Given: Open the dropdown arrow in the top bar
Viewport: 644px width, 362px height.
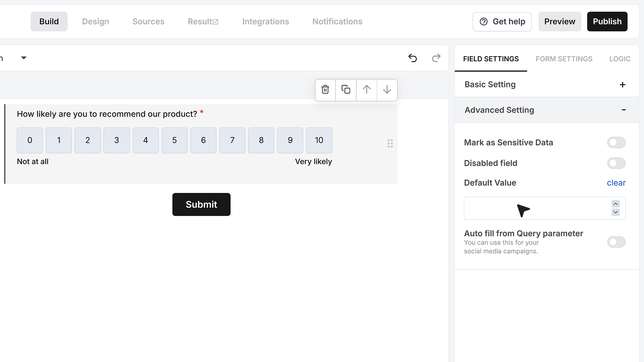Looking at the screenshot, I should click(24, 58).
